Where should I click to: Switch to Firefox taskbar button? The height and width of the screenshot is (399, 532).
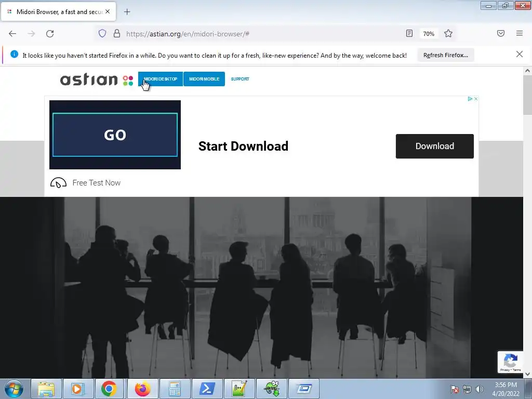coord(142,389)
